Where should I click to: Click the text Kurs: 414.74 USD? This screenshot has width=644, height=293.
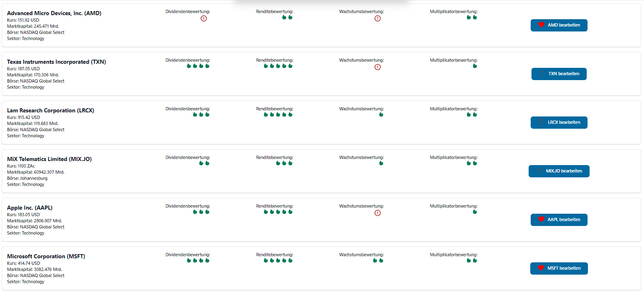tap(23, 263)
